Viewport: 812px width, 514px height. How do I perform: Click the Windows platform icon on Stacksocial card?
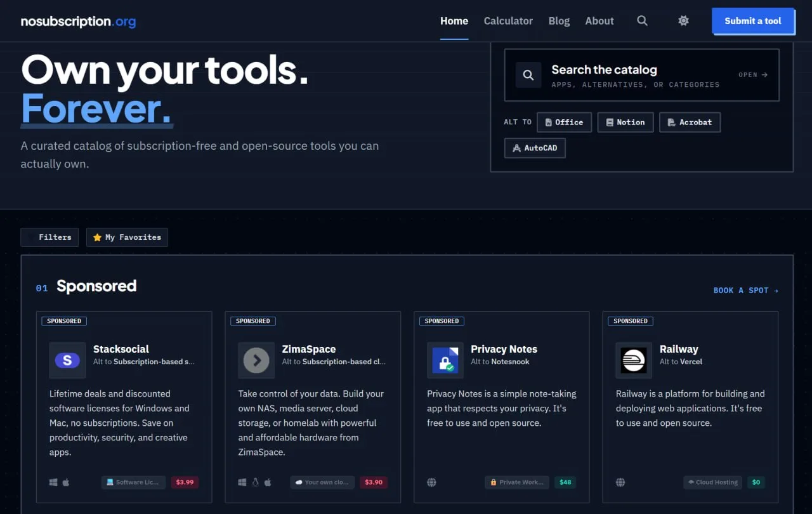click(x=53, y=482)
